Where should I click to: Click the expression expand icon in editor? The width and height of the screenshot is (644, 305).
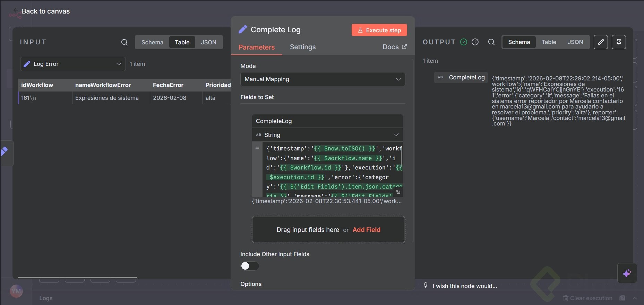coord(398,192)
